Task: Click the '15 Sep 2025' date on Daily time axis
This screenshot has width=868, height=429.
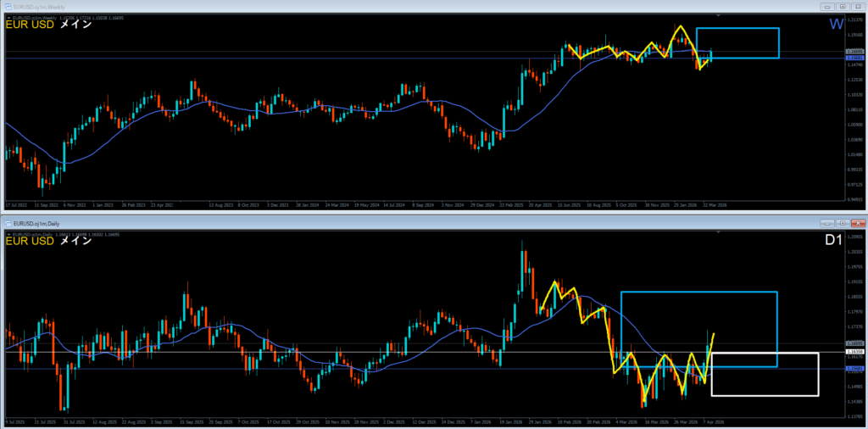Action: point(190,421)
